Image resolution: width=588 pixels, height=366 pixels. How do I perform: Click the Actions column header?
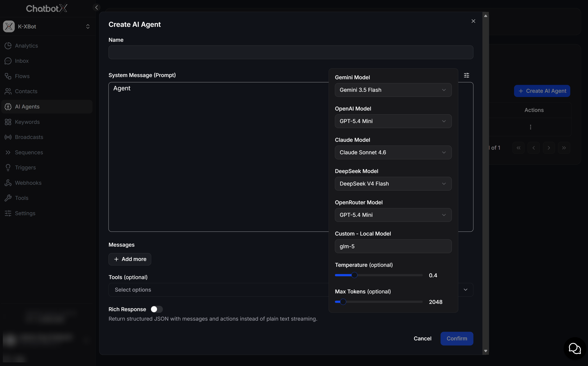[534, 110]
